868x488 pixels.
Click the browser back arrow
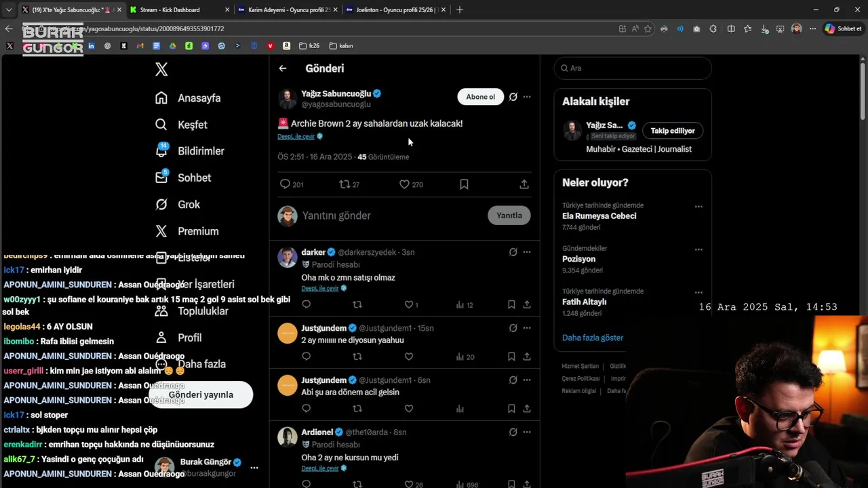(x=9, y=28)
